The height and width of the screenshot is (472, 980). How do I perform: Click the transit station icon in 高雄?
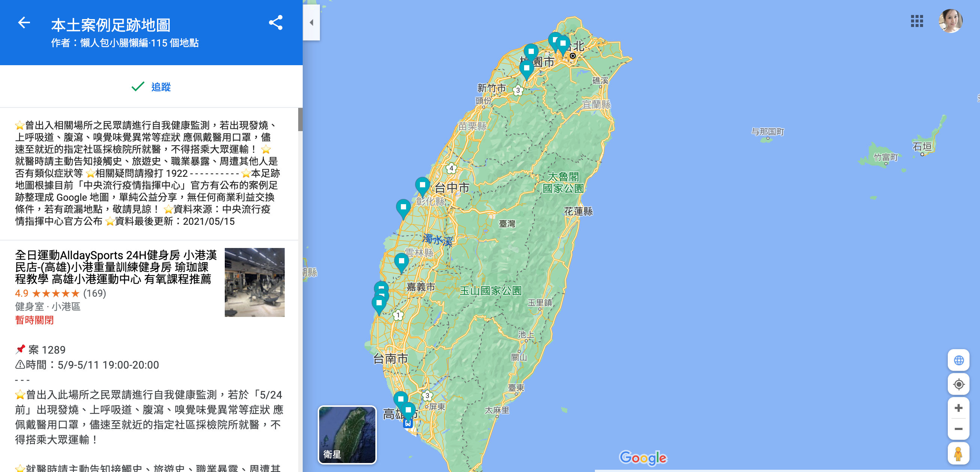coord(408,423)
